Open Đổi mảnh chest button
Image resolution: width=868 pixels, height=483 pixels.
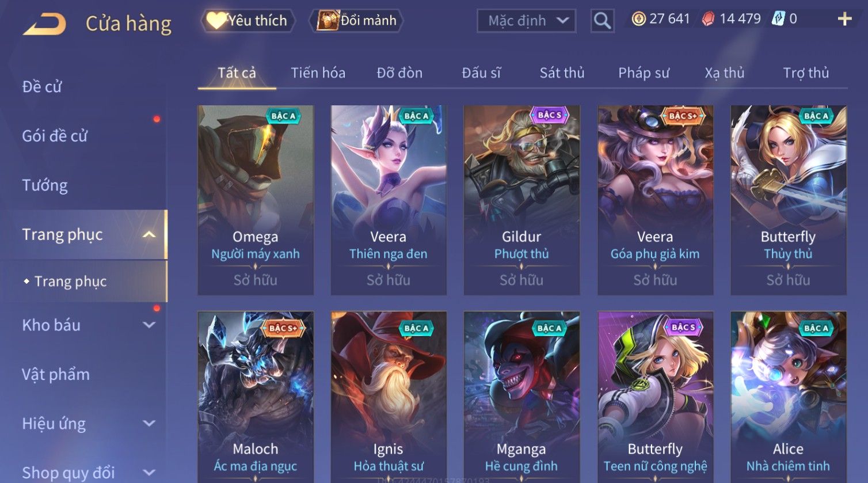click(356, 21)
